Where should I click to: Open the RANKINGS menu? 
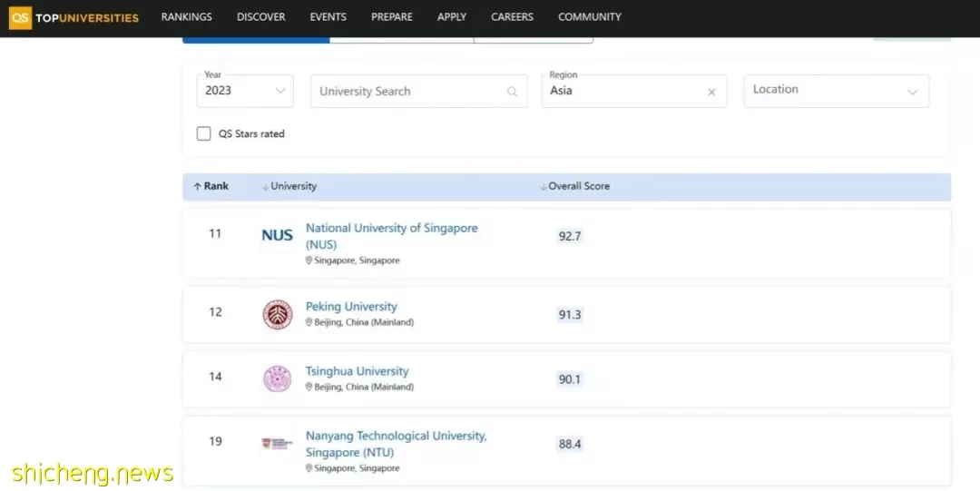pos(186,17)
